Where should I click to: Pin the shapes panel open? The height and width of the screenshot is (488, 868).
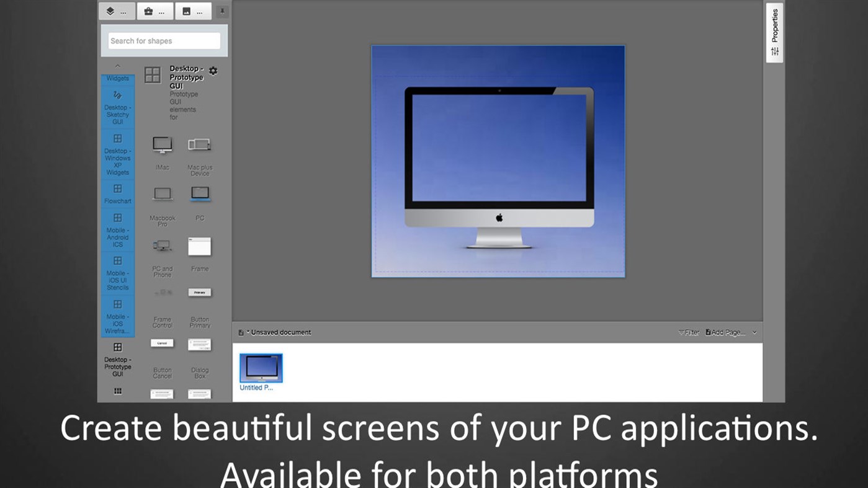(221, 11)
